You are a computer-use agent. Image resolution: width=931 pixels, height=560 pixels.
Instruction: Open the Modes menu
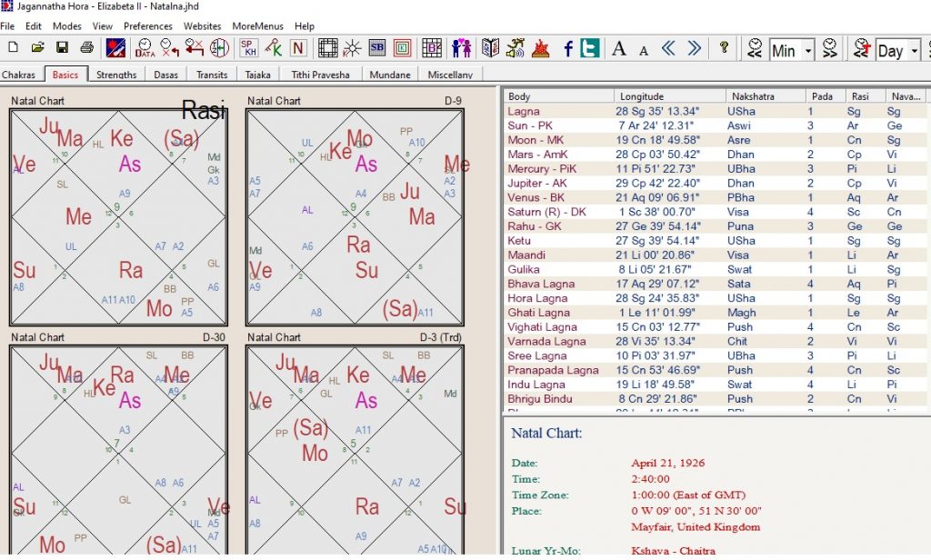point(67,26)
